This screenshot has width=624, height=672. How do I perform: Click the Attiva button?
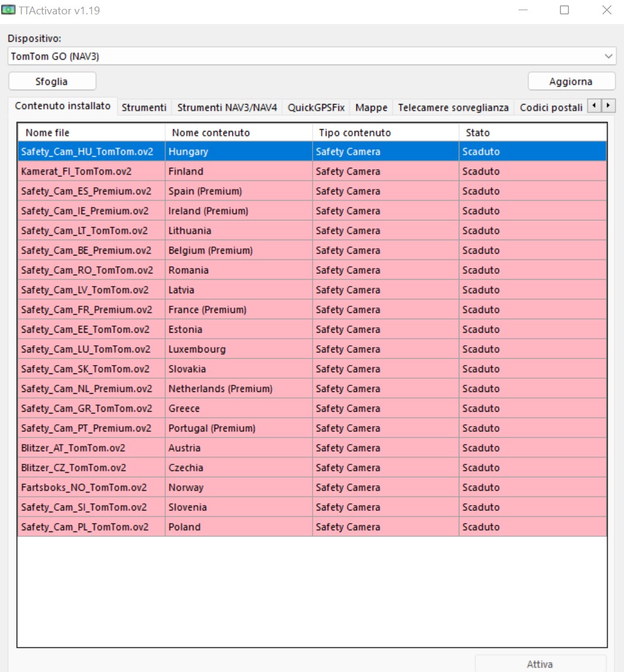pos(540,664)
